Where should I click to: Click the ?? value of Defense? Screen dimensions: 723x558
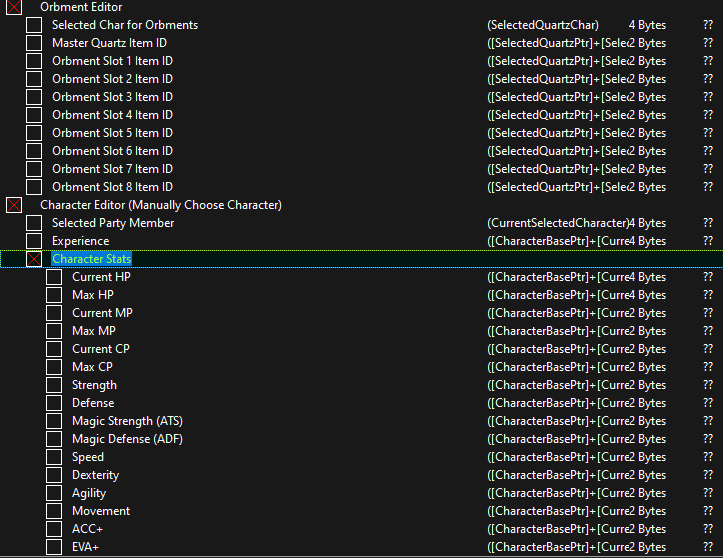(x=708, y=403)
